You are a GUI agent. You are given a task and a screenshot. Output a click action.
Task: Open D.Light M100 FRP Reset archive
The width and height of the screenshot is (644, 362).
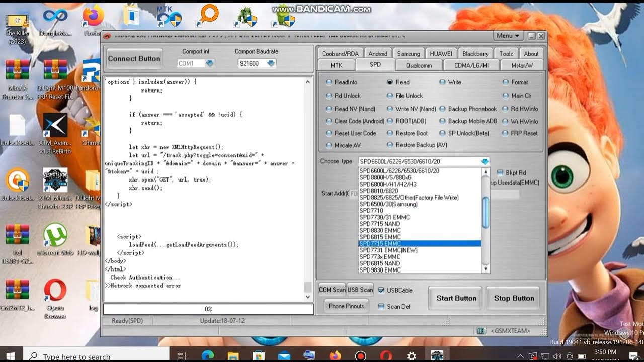coord(55,70)
